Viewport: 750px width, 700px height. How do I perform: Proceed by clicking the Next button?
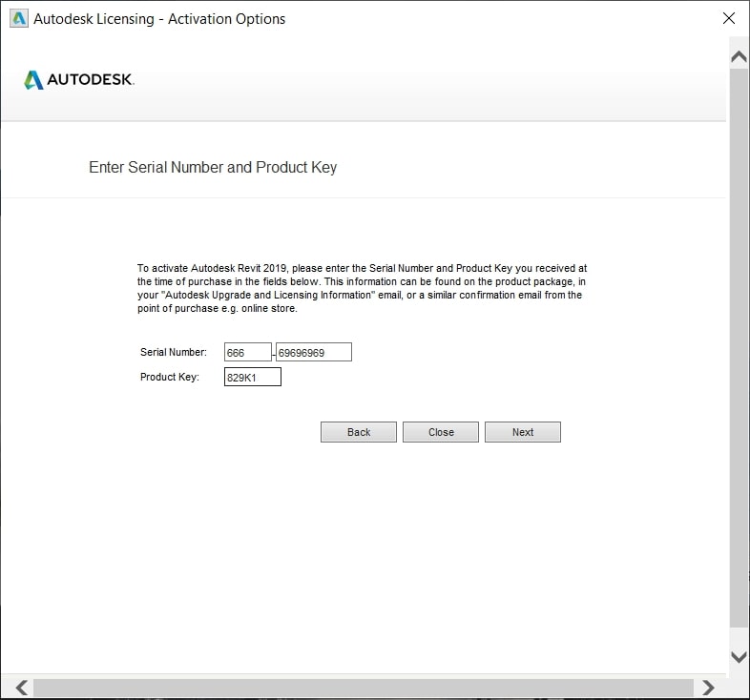[x=522, y=432]
